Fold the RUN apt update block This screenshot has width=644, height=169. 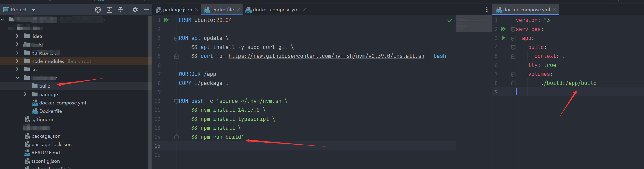click(176, 38)
